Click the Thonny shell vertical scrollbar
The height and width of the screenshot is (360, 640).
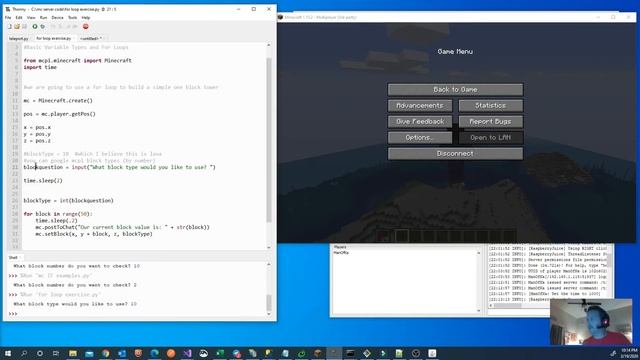(x=269, y=302)
